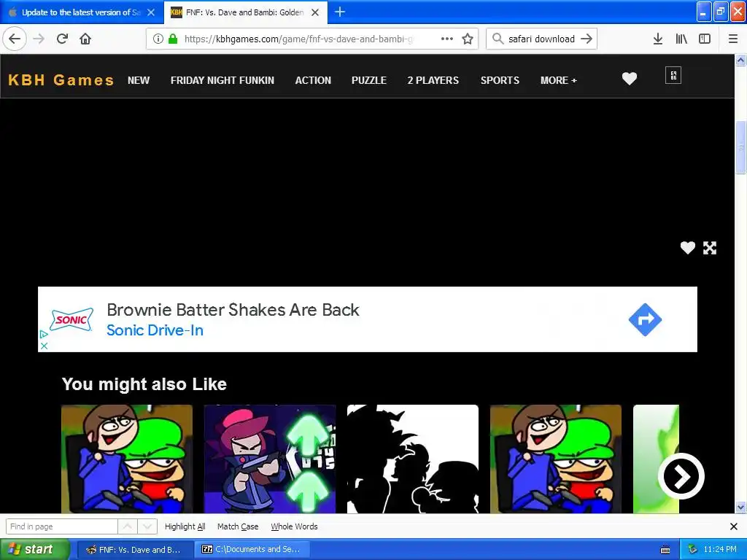Open the 2 PLAYERS category
The width and height of the screenshot is (747, 560).
(x=433, y=80)
